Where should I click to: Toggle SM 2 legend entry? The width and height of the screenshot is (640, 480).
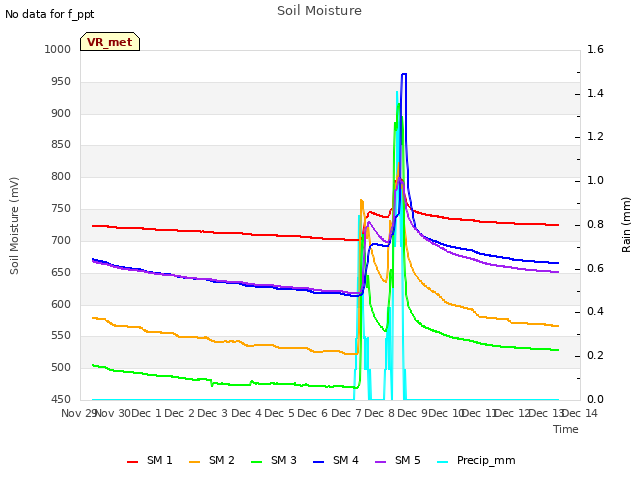point(211,460)
